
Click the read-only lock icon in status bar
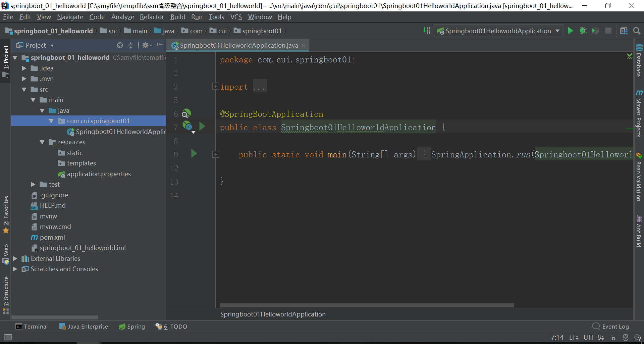click(x=613, y=338)
